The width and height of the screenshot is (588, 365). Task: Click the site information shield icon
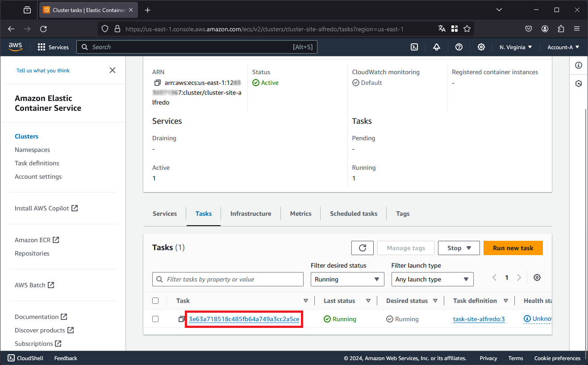105,29
